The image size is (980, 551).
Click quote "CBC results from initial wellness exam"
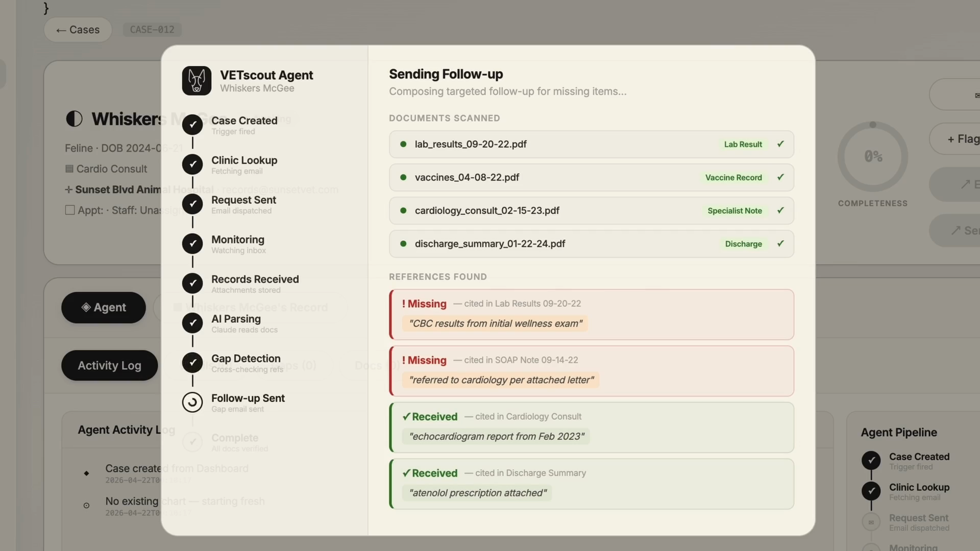coord(495,323)
